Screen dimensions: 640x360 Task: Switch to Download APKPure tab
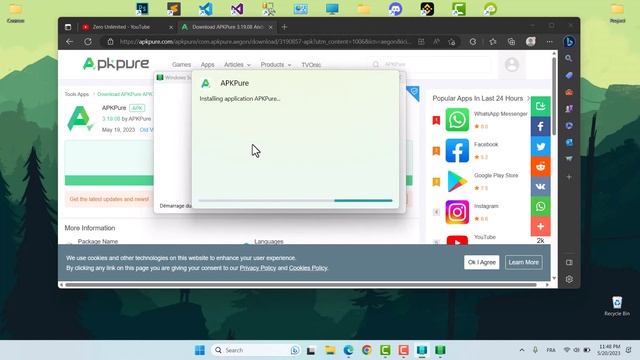(x=227, y=27)
